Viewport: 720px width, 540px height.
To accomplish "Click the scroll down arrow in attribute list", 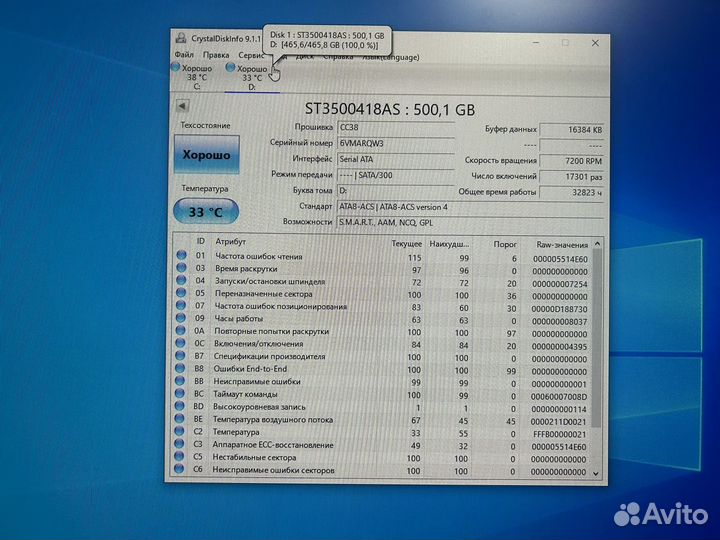I will point(596,473).
